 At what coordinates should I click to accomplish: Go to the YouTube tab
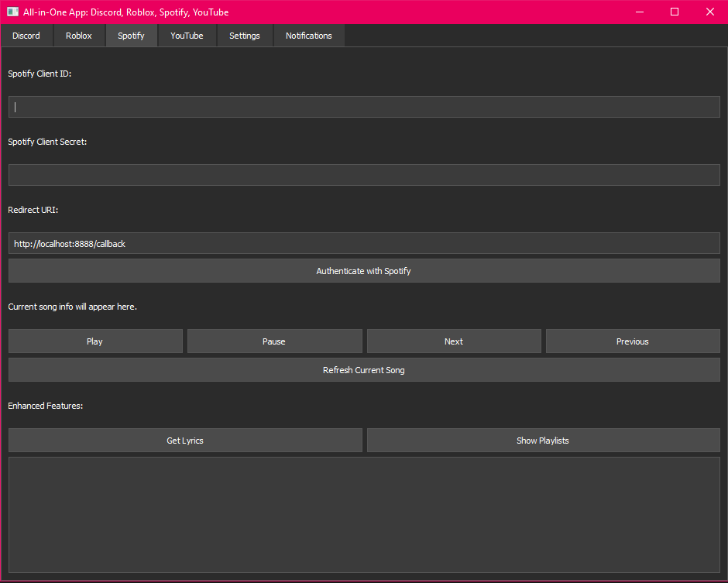tap(187, 36)
